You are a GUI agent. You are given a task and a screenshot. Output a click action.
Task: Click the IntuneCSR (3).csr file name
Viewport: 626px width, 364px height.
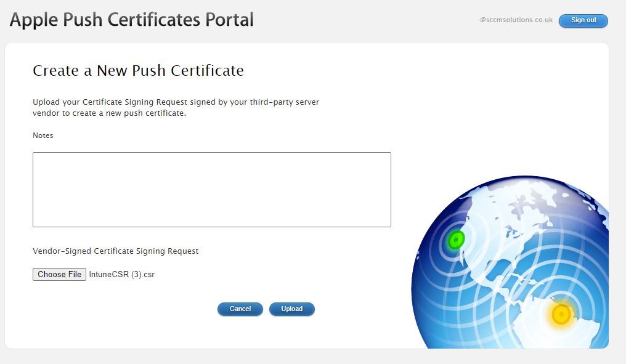121,275
